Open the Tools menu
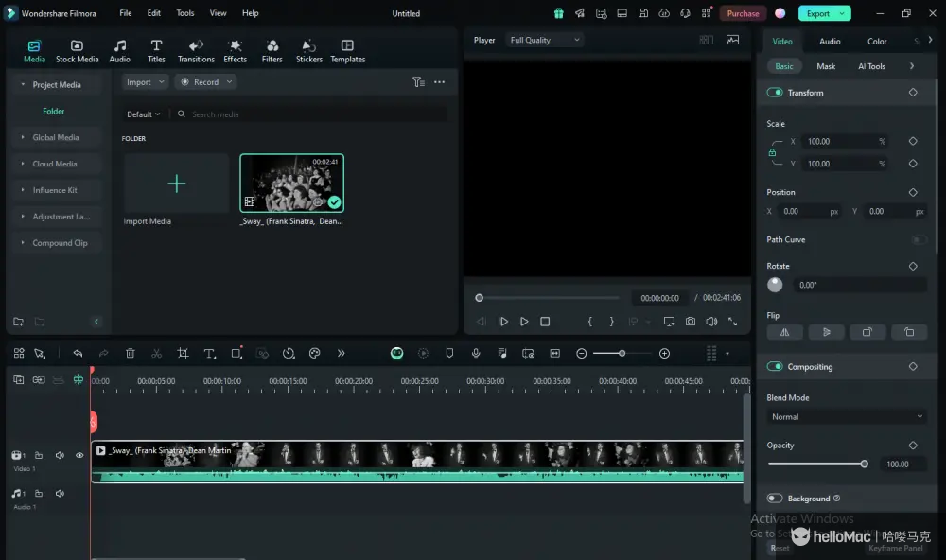The image size is (946, 560). click(x=185, y=13)
